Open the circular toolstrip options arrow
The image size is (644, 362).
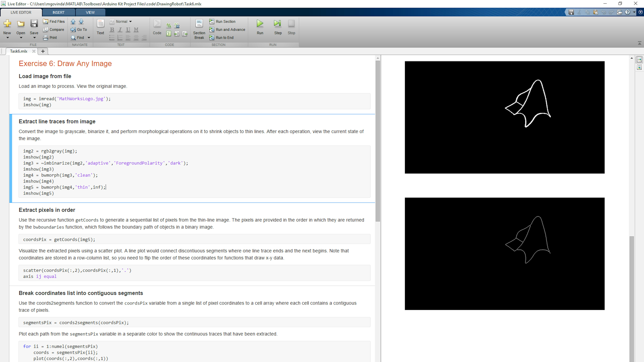point(640,12)
